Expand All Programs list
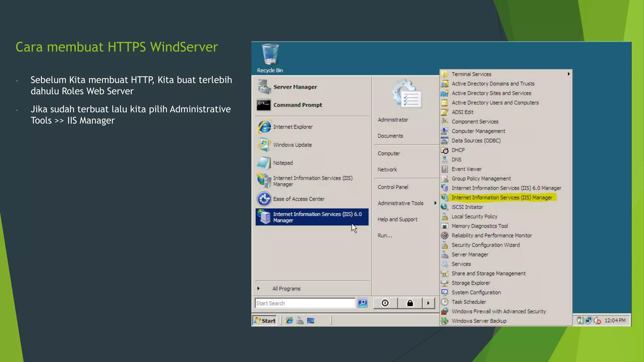The height and width of the screenshot is (362, 644). click(286, 288)
